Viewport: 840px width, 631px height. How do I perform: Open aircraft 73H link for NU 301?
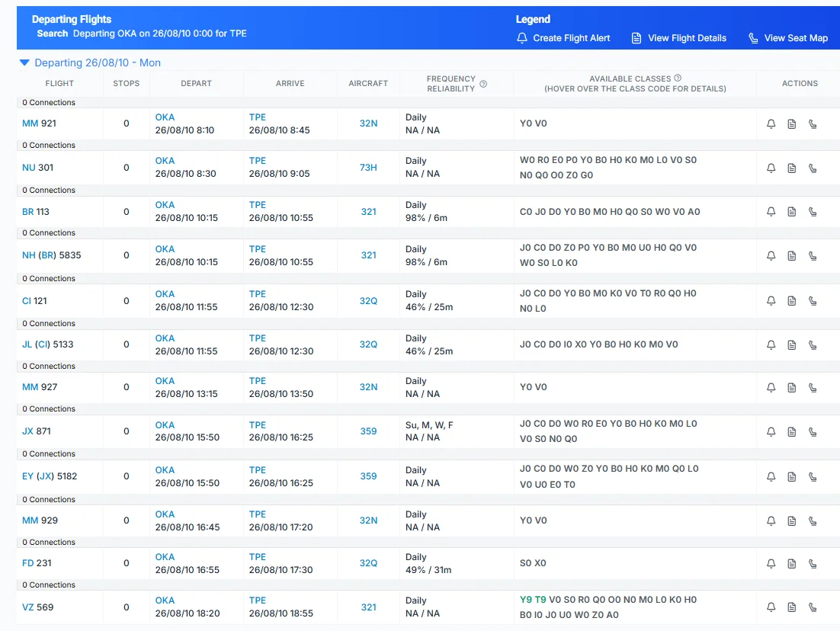point(369,168)
